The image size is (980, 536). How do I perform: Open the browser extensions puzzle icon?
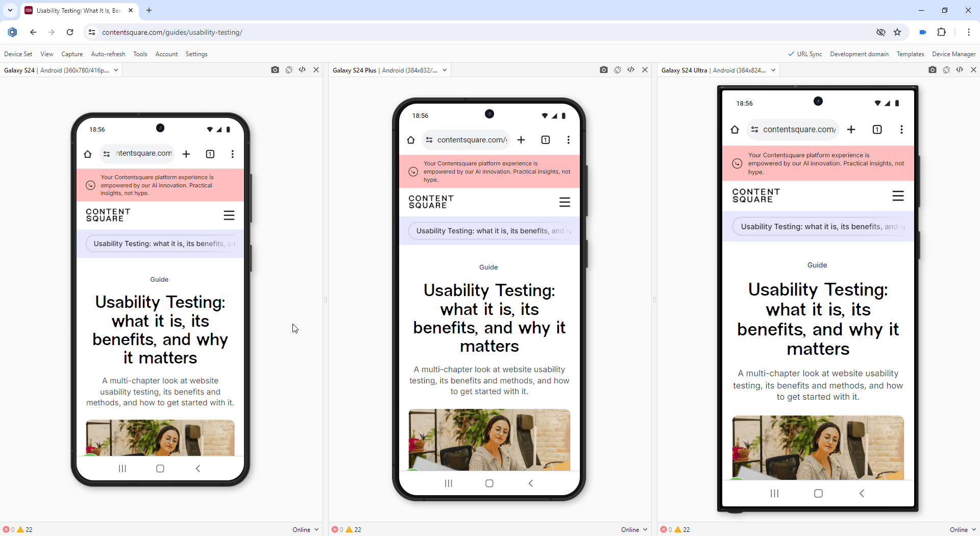point(942,32)
